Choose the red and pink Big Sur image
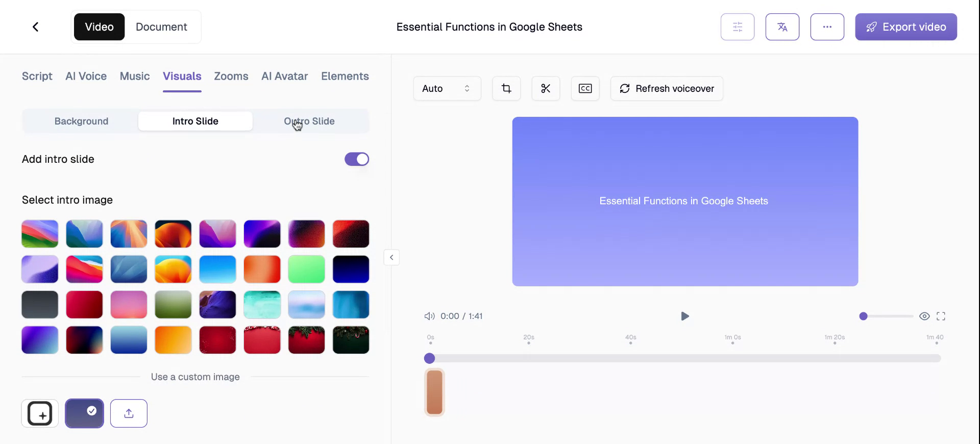Screen dimensions: 980x444 [x=84, y=269]
